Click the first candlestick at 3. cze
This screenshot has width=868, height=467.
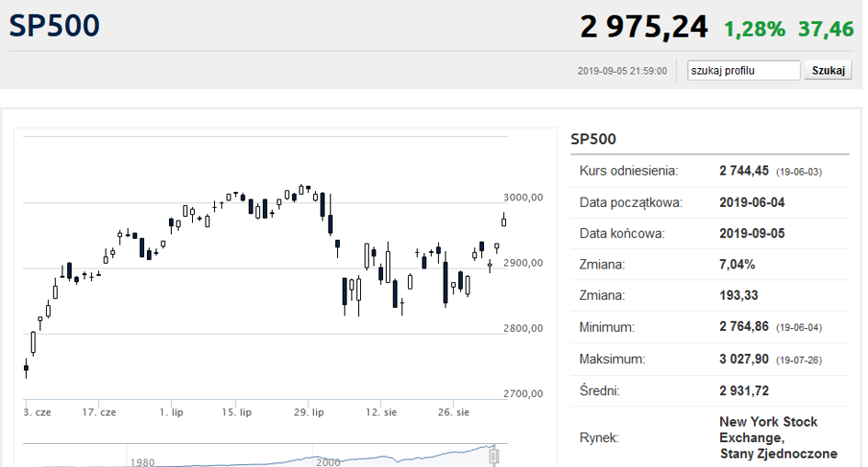(26, 368)
